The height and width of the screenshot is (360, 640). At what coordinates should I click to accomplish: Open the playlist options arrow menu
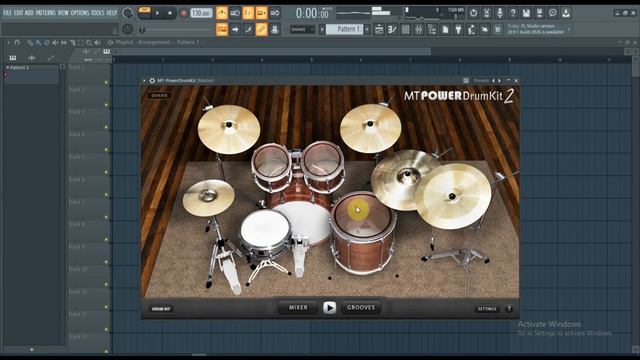pyautogui.click(x=8, y=42)
